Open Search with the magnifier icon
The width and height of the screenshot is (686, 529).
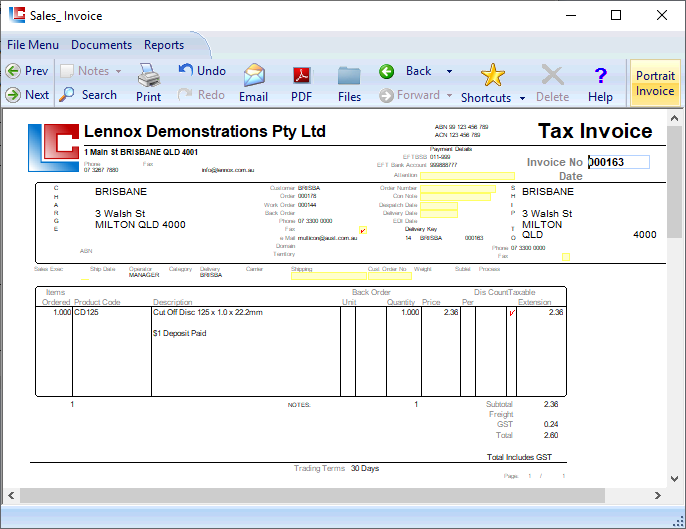[x=66, y=95]
